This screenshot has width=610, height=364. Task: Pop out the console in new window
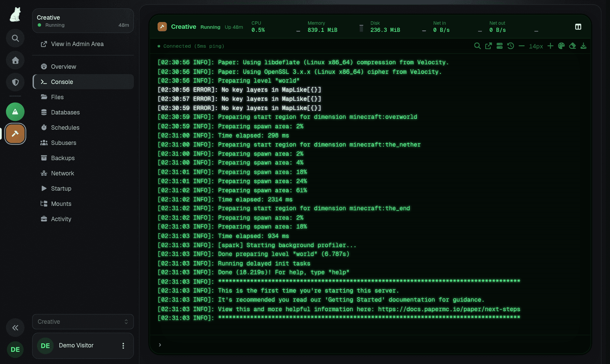tap(488, 46)
